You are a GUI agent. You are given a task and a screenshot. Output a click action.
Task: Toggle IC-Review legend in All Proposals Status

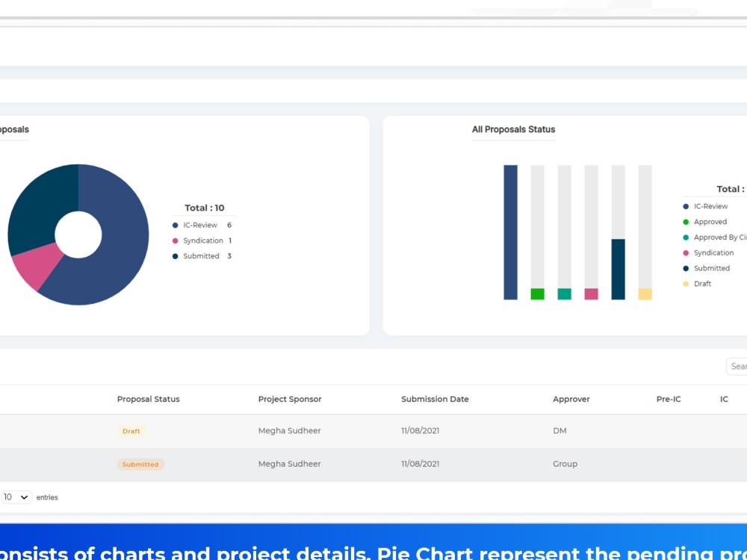click(706, 206)
